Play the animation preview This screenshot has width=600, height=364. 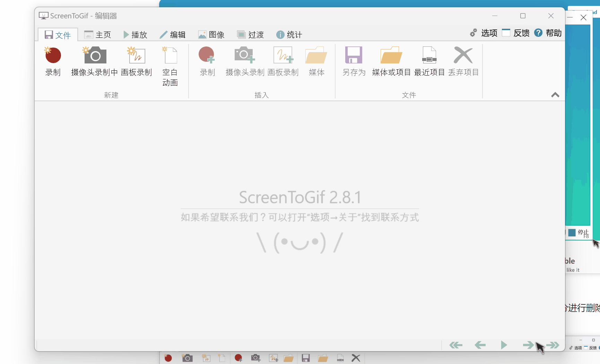[504, 345]
